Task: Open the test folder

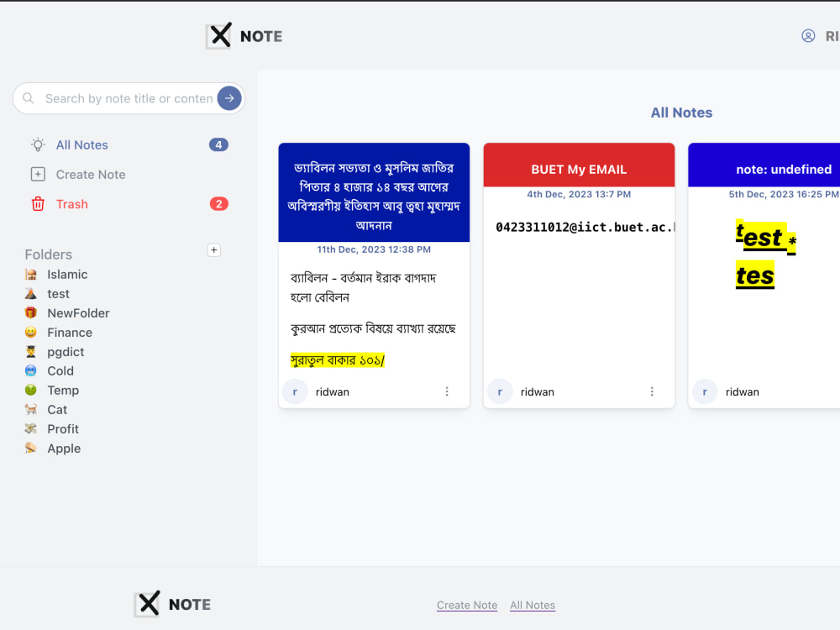Action: [58, 293]
